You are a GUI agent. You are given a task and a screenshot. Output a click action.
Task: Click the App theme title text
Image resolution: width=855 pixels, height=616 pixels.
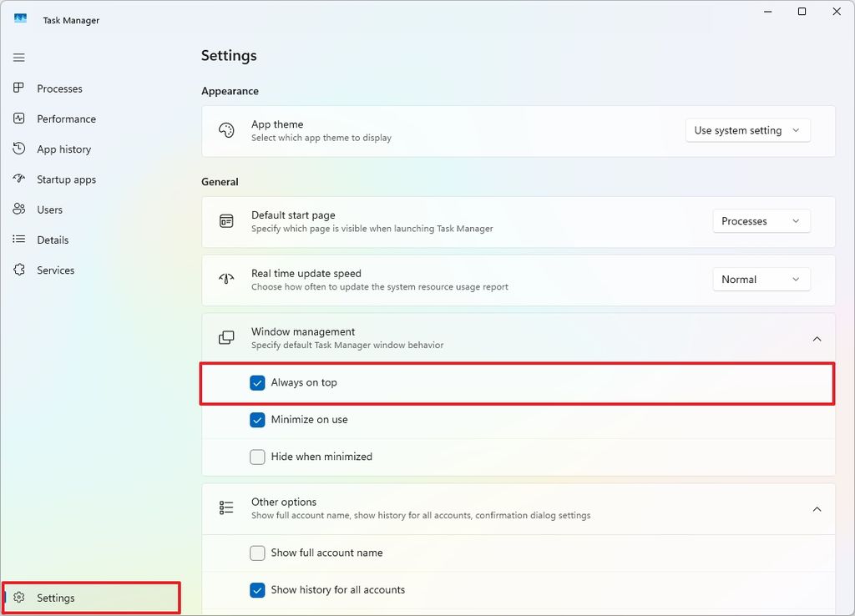(277, 124)
